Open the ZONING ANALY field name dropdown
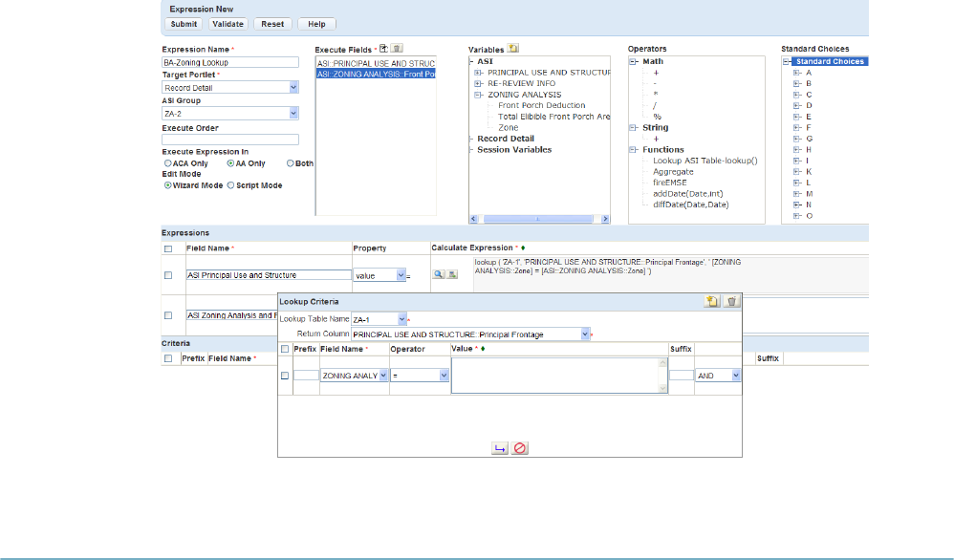Screen dimensions: 954x560 [x=383, y=376]
